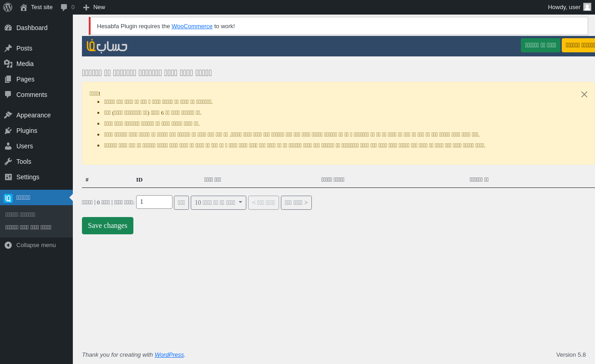Open the Dashboard menu item

click(x=36, y=28)
